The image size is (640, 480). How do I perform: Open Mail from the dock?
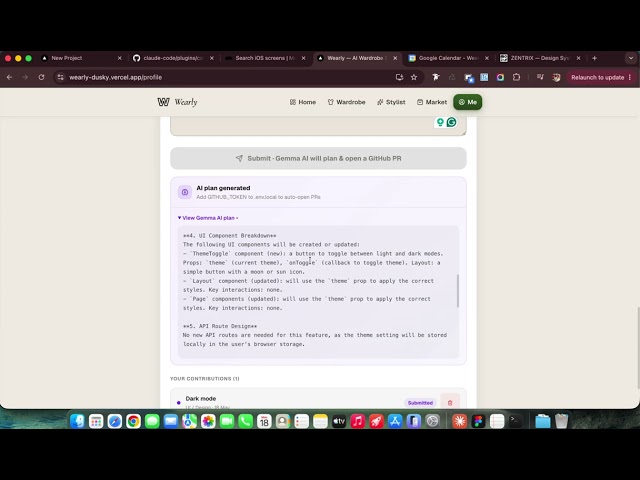coord(171,421)
